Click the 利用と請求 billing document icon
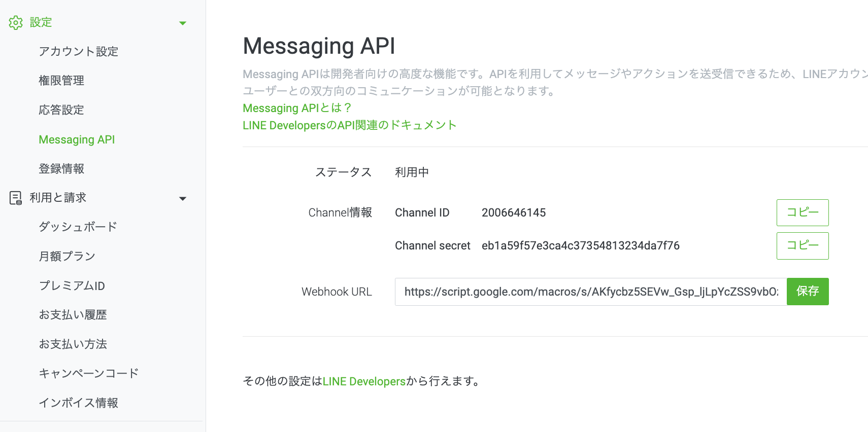The height and width of the screenshot is (432, 868). (x=16, y=198)
